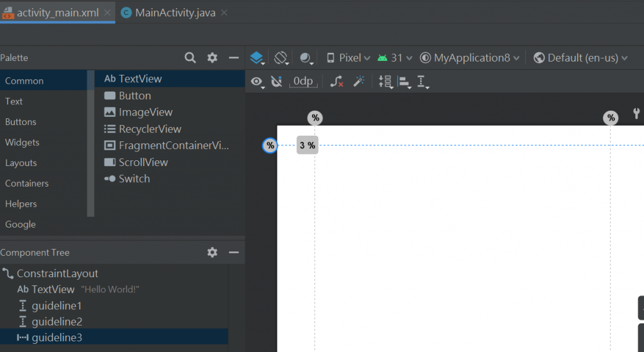
Task: Edit the 0dp default margins
Action: [303, 82]
